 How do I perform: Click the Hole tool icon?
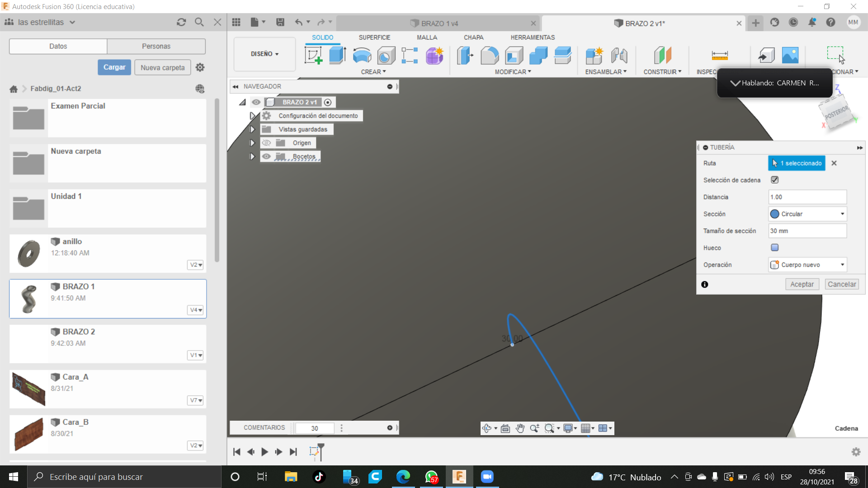click(386, 56)
